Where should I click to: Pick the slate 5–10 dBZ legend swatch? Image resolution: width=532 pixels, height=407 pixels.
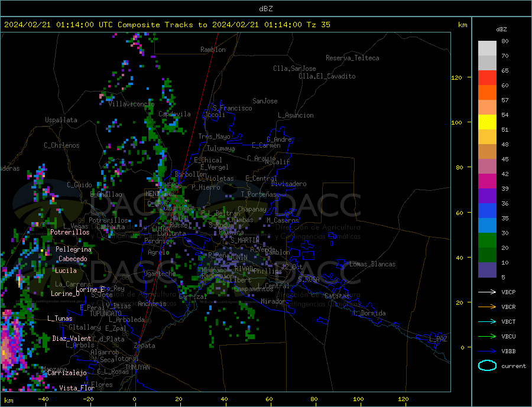[487, 270]
